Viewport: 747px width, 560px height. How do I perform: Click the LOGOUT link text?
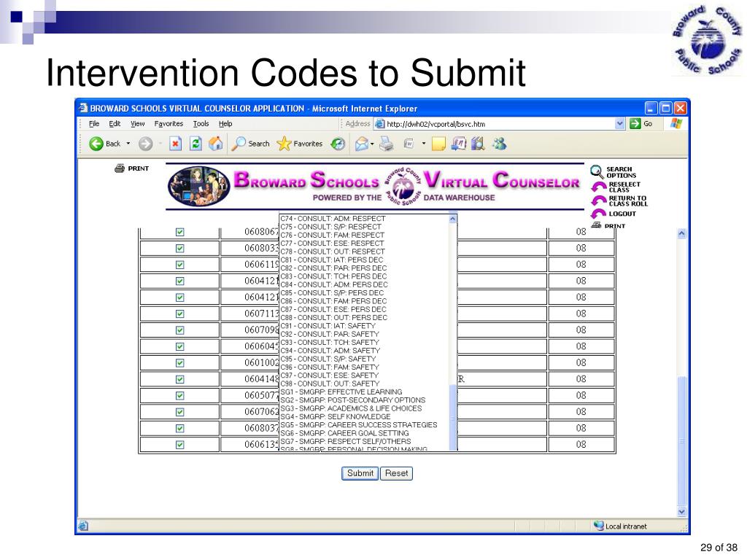coord(622,214)
